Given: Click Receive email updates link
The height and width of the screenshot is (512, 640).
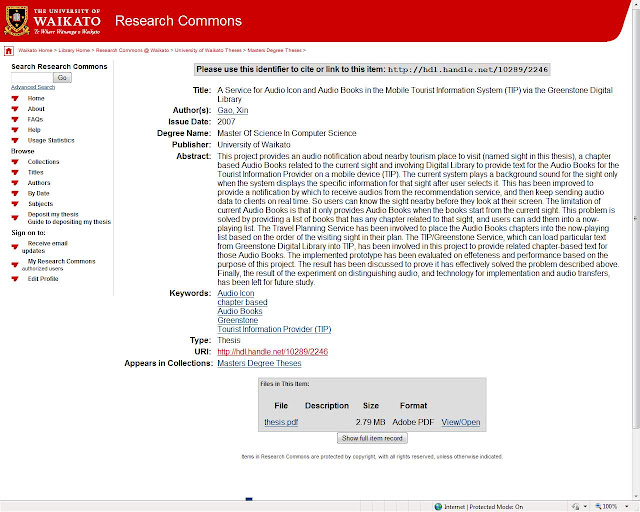Looking at the screenshot, I should pos(44,247).
